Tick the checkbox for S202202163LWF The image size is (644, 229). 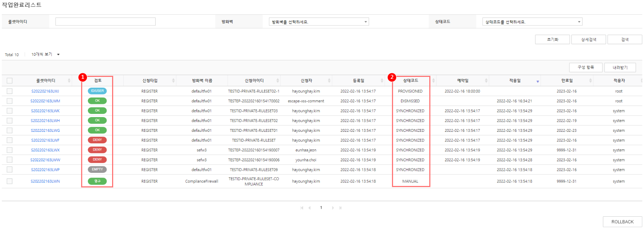[10, 140]
